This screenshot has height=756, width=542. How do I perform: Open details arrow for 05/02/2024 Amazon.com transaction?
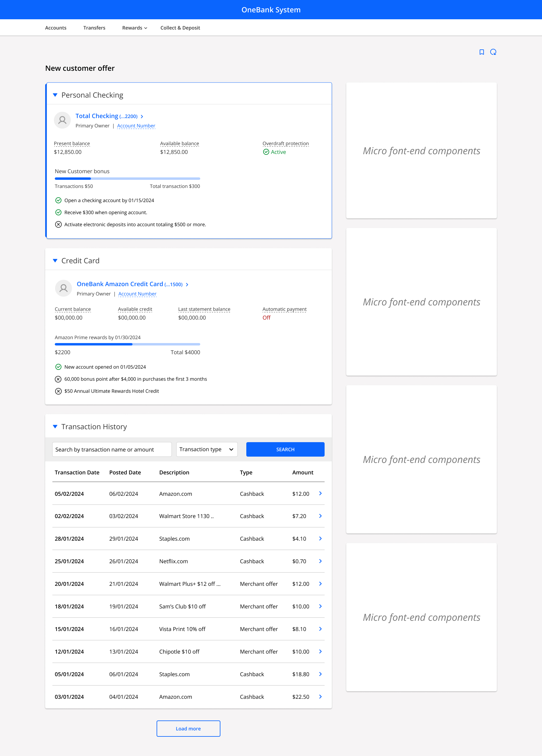pos(320,493)
